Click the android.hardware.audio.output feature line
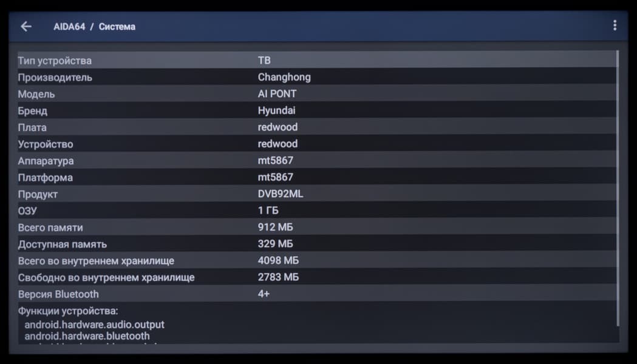The width and height of the screenshot is (637, 364). 94,325
